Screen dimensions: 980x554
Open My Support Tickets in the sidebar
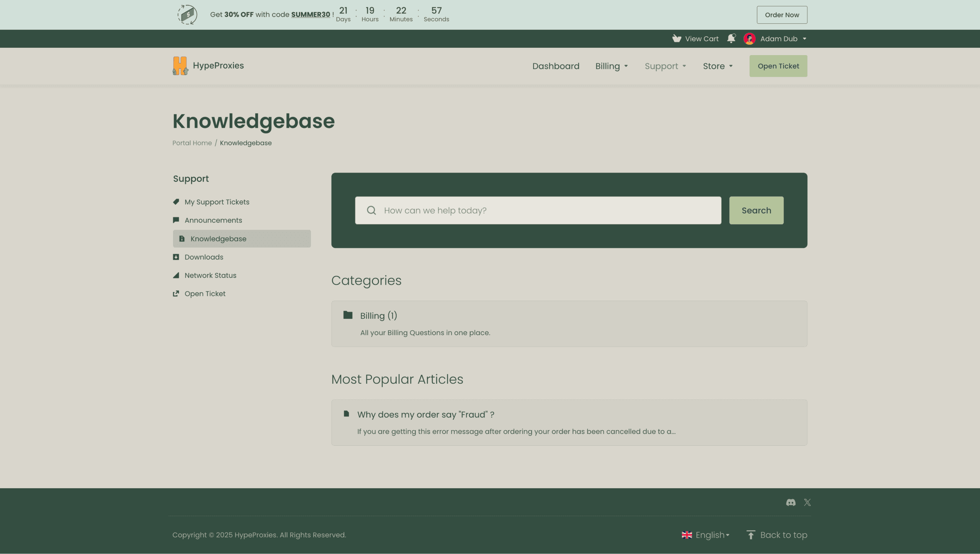click(x=217, y=202)
